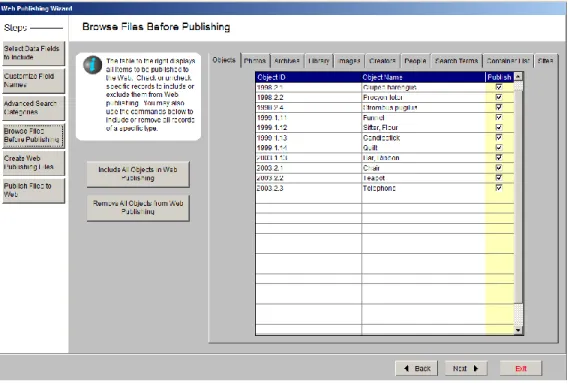The width and height of the screenshot is (570, 384).
Task: Open Customize Field Names step
Action: [x=33, y=81]
